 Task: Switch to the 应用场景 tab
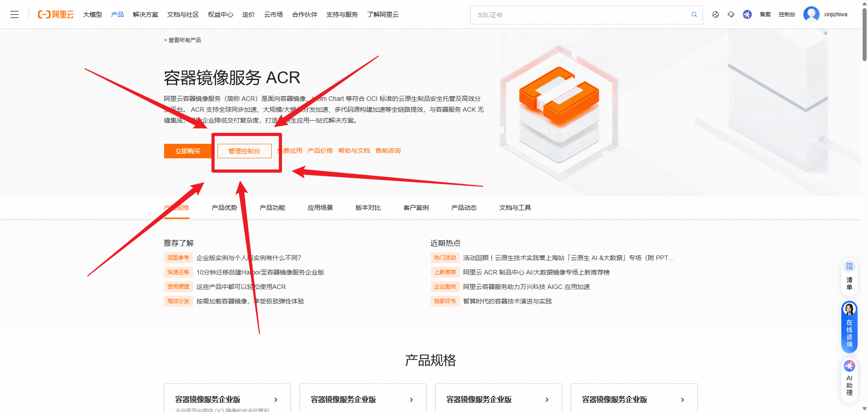coord(320,208)
